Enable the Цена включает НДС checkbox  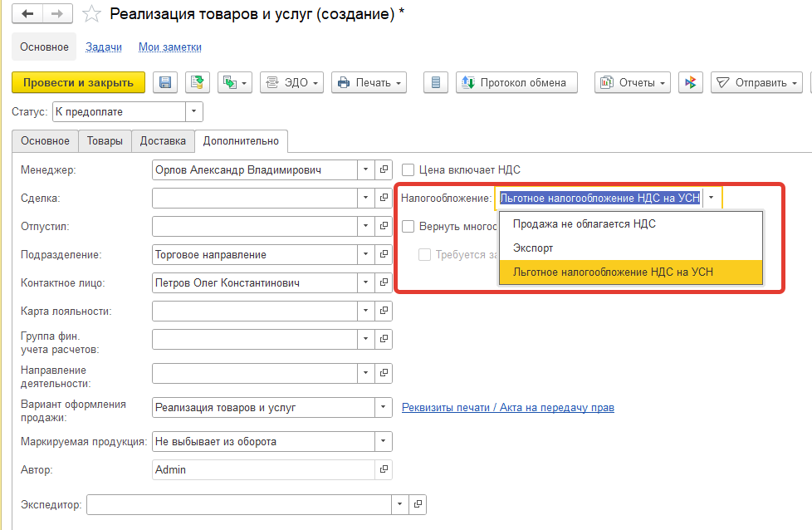[x=408, y=169]
